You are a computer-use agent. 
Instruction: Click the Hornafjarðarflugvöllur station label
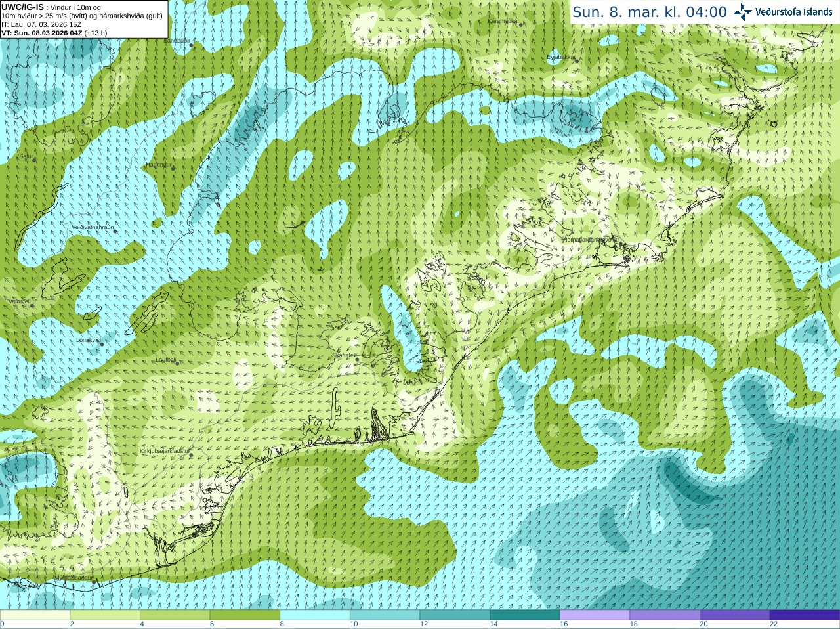591,240
